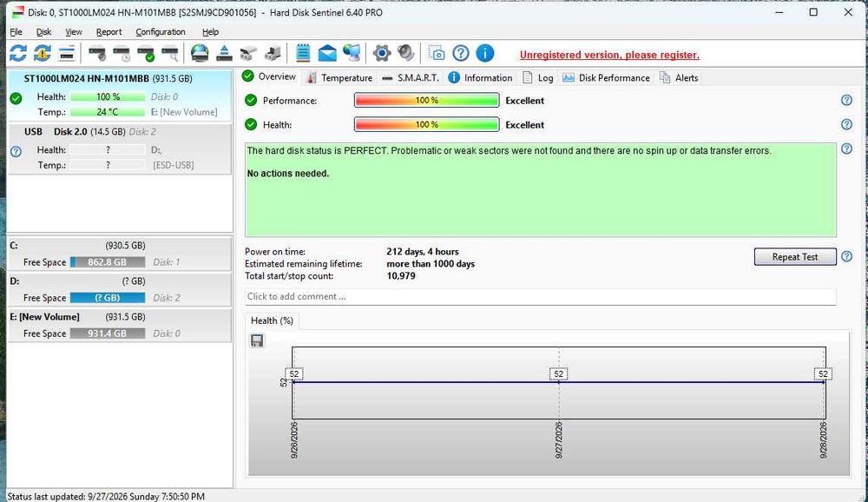
Task: Switch to the S.M.A.R.T. tab
Action: click(x=411, y=77)
